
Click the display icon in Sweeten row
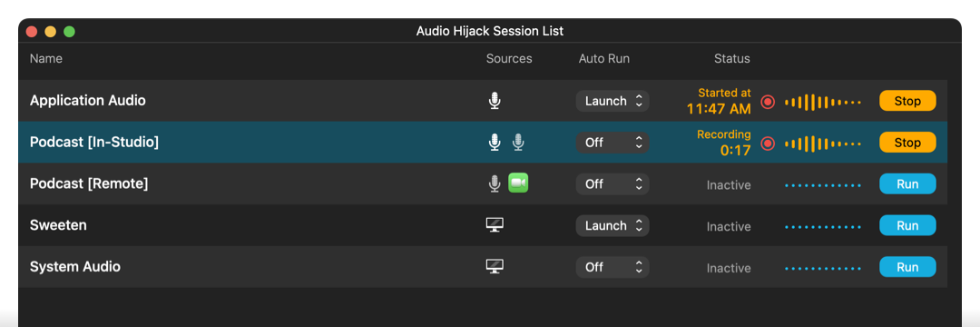tap(495, 225)
